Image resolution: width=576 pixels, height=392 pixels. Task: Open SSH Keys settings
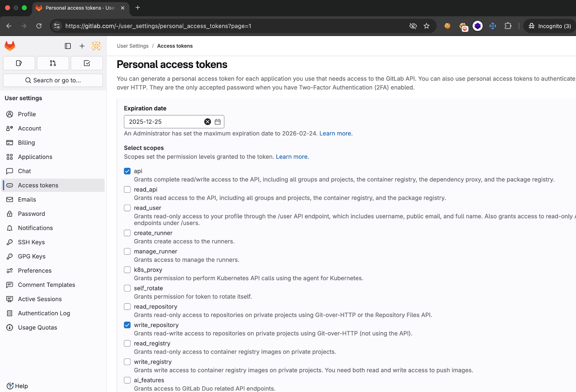pos(53,242)
